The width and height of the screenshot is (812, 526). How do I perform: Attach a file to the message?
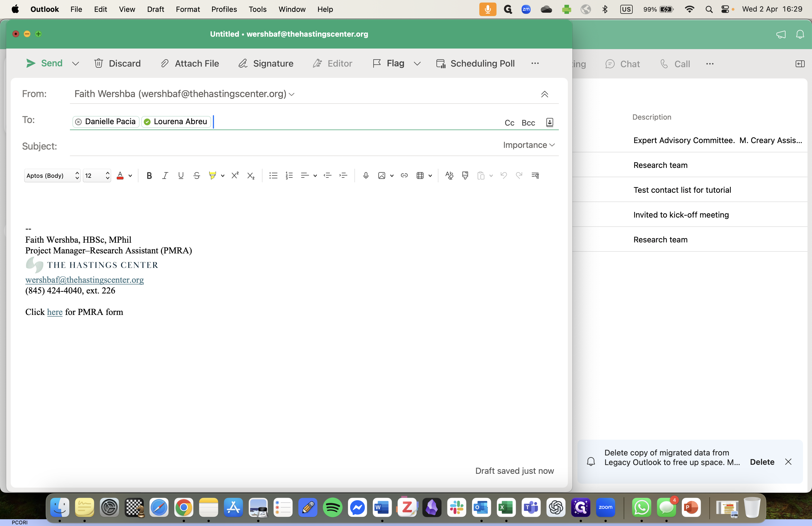190,63
